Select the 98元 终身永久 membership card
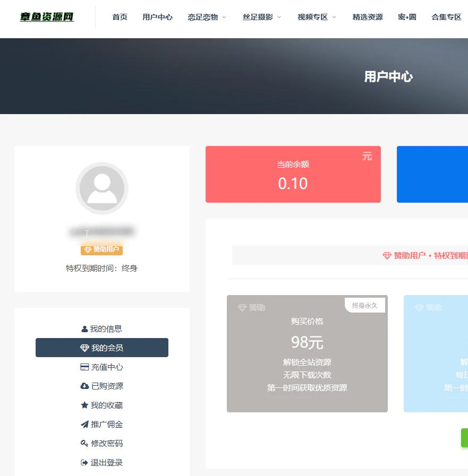This screenshot has width=468, height=476. pyautogui.click(x=307, y=353)
